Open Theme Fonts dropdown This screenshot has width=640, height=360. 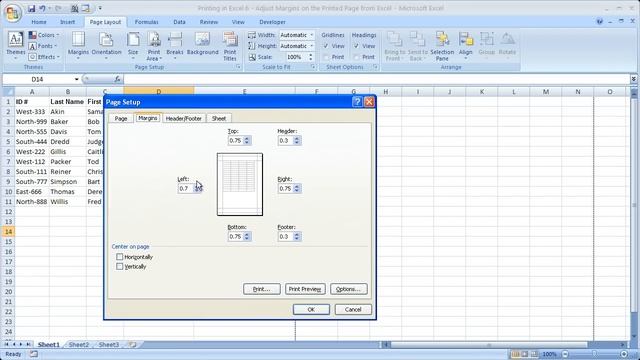43,46
